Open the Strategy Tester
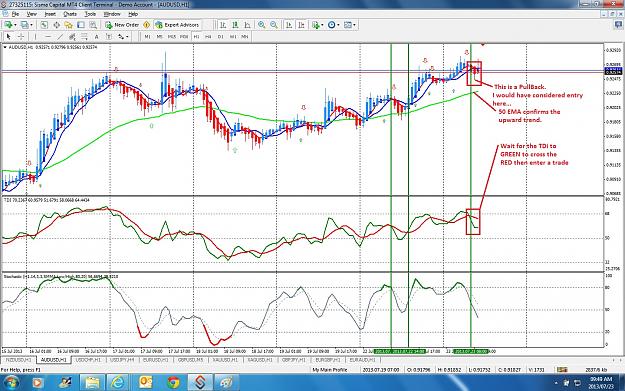Image resolution: width=625 pixels, height=391 pixels. [x=93, y=25]
